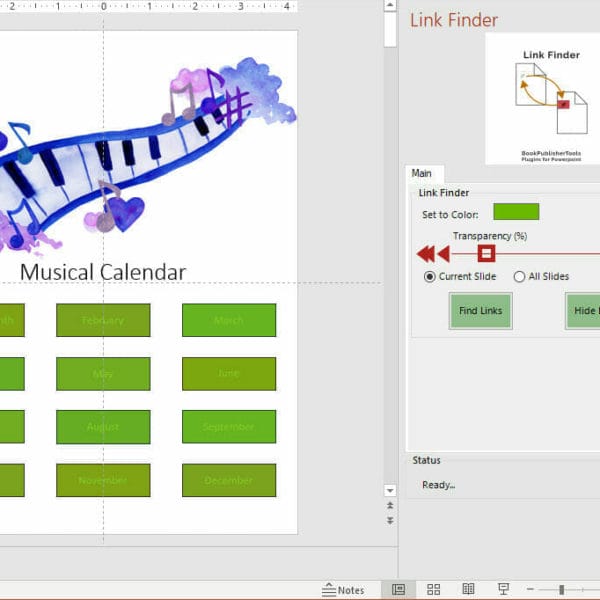This screenshot has height=600, width=600.
Task: Click the vertical scrollbar thumb
Action: (x=390, y=30)
